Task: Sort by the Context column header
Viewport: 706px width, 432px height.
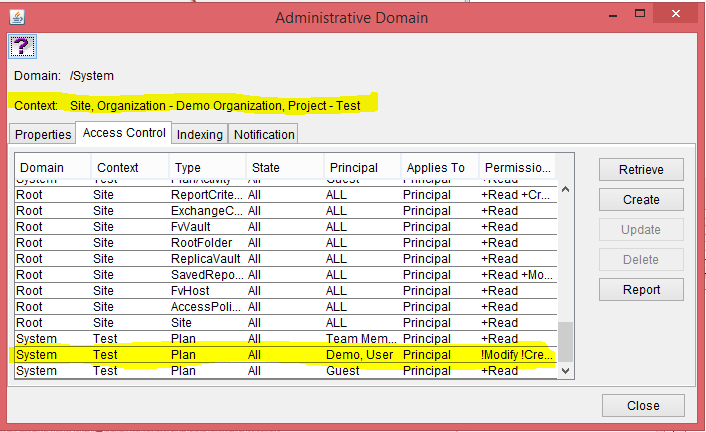Action: click(x=130, y=168)
